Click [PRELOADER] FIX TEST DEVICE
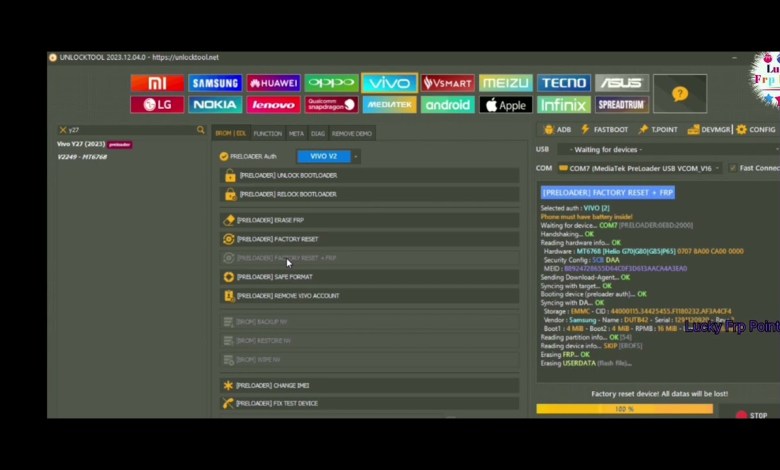 click(370, 403)
